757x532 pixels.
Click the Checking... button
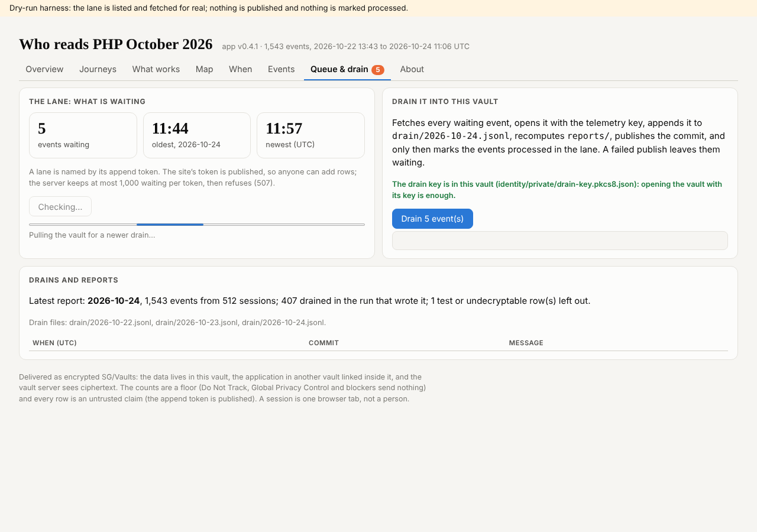tap(60, 207)
